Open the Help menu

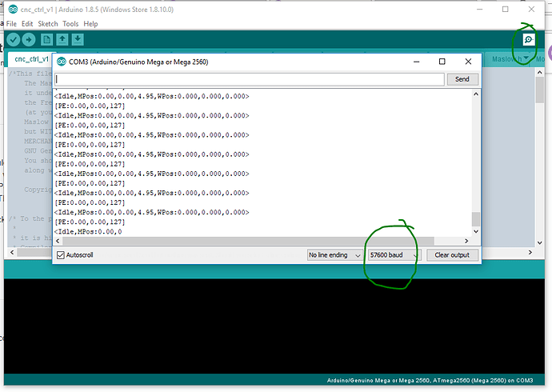pos(90,24)
